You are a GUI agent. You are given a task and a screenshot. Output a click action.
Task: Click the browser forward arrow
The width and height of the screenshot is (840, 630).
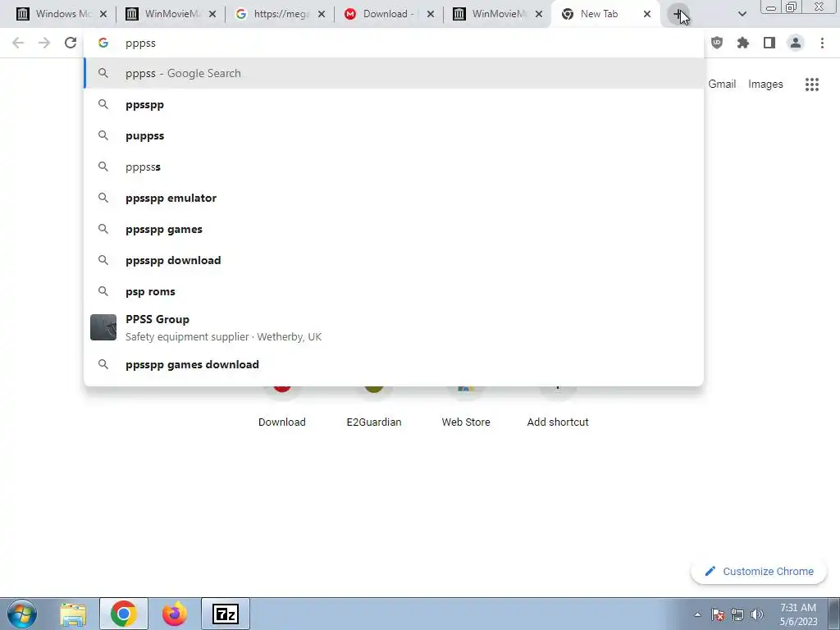44,43
